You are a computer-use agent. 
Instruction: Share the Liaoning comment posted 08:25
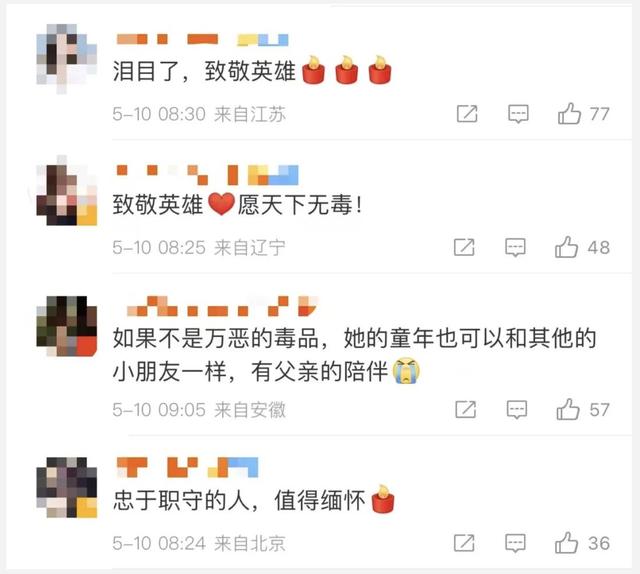(x=464, y=247)
